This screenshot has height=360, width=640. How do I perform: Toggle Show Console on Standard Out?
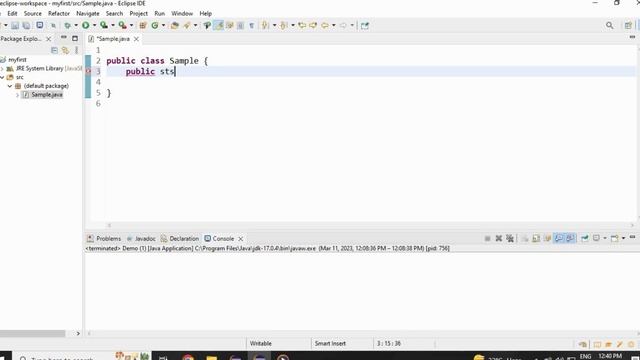click(x=558, y=238)
